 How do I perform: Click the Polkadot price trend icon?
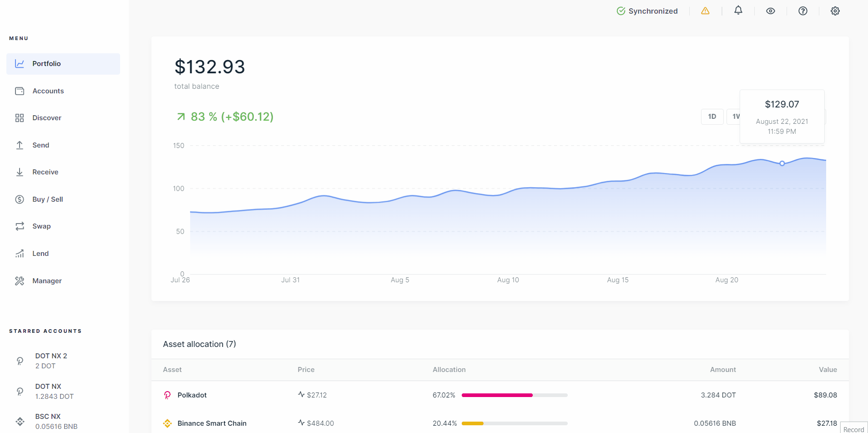point(301,395)
